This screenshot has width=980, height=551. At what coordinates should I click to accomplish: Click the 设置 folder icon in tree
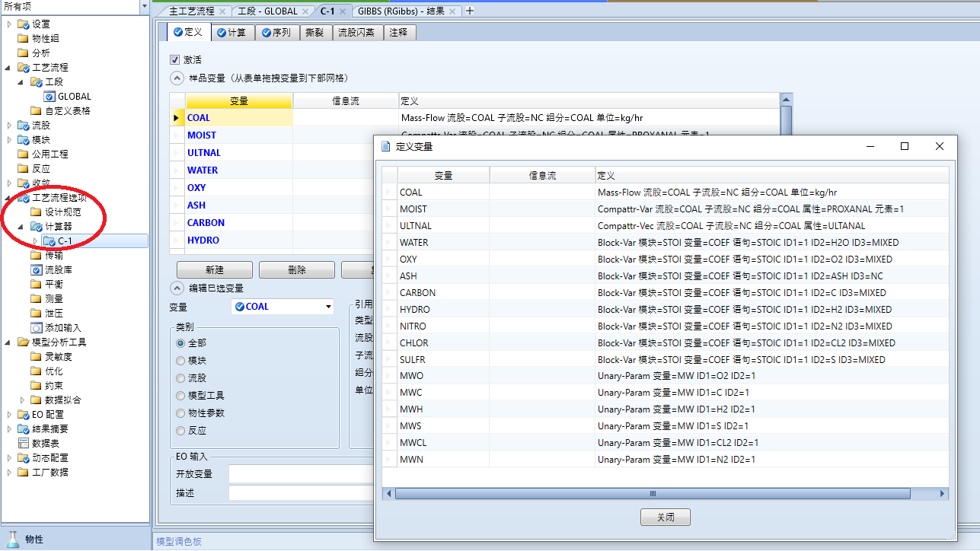coord(23,24)
